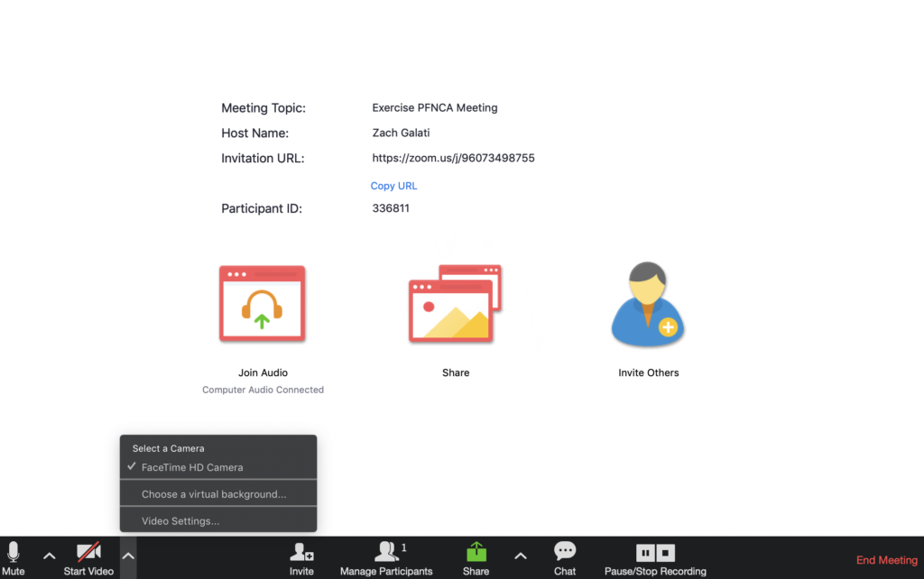This screenshot has height=579, width=924.
Task: Click Computer Audio Connected status text
Action: (263, 390)
